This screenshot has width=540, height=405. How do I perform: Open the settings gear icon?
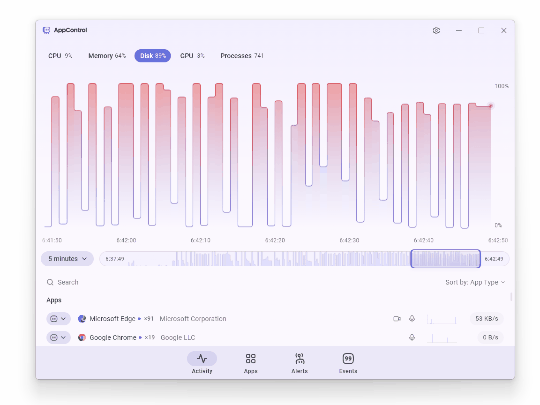click(436, 30)
